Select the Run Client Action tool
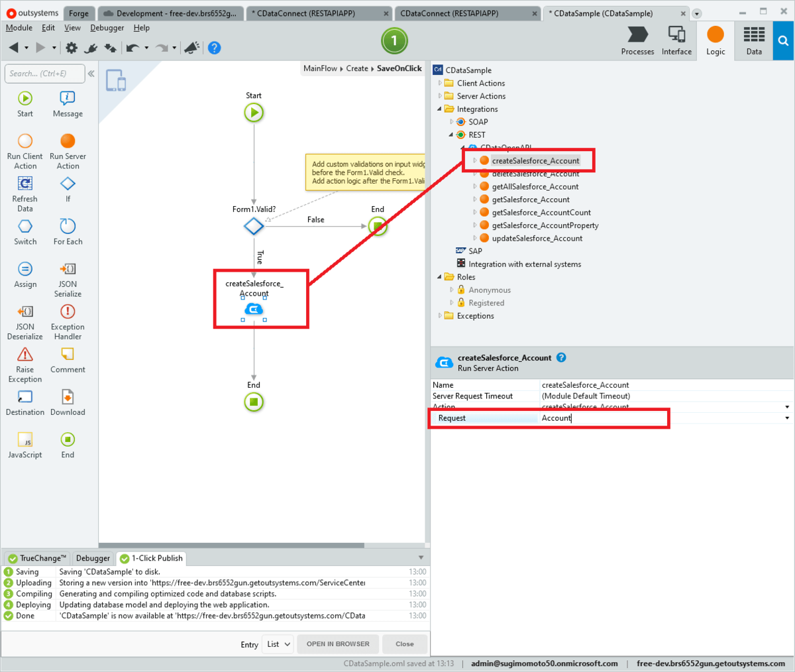The height and width of the screenshot is (672, 795). click(25, 151)
